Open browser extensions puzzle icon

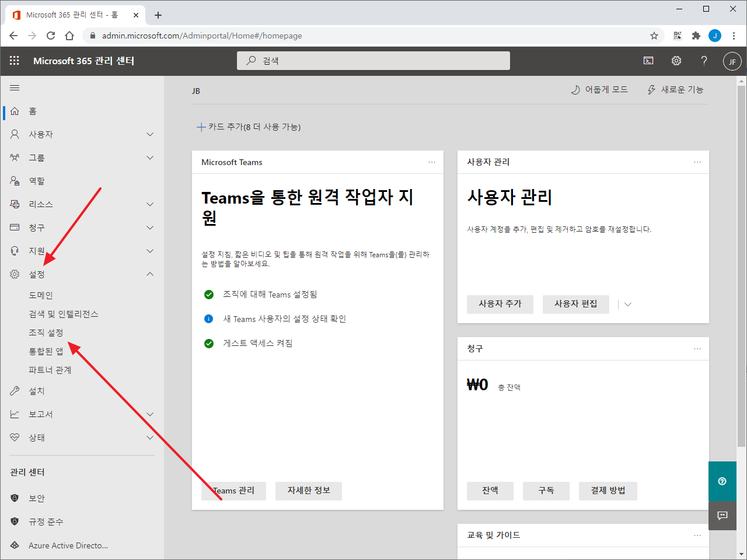click(x=696, y=36)
